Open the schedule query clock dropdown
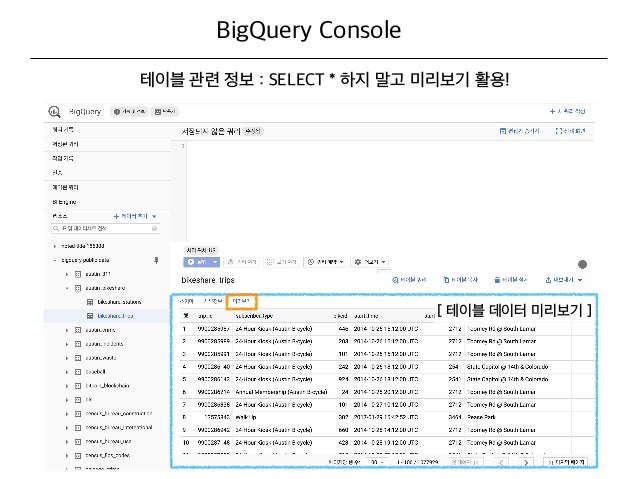Viewport: 638px width, 479px height. (326, 262)
